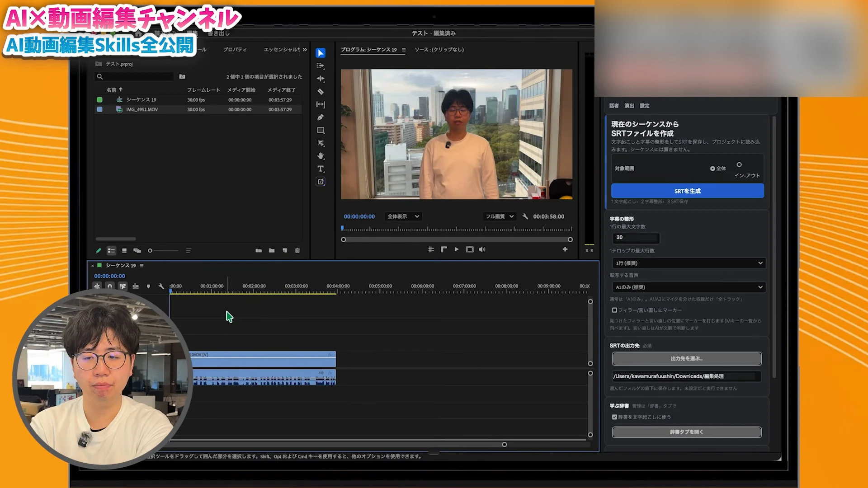Select the Hand tool
The width and height of the screenshot is (868, 488).
(x=321, y=156)
